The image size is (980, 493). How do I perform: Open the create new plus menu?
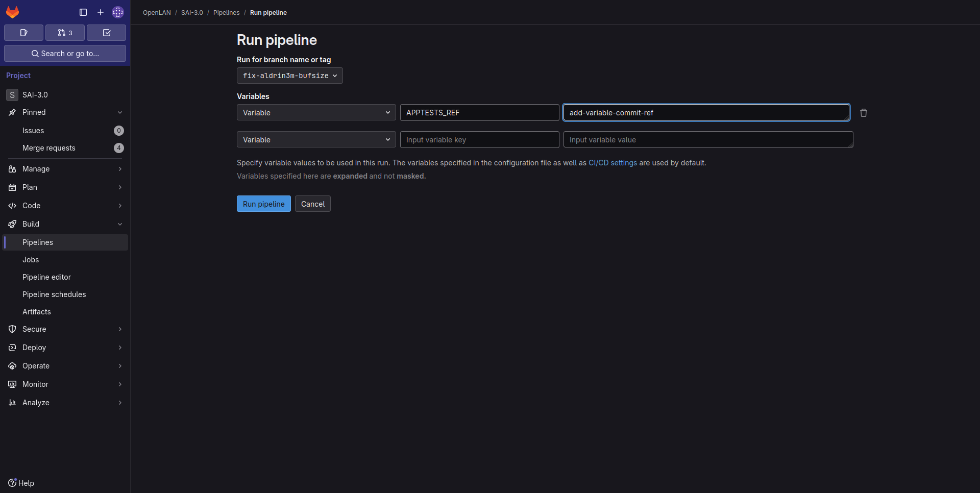pyautogui.click(x=101, y=12)
